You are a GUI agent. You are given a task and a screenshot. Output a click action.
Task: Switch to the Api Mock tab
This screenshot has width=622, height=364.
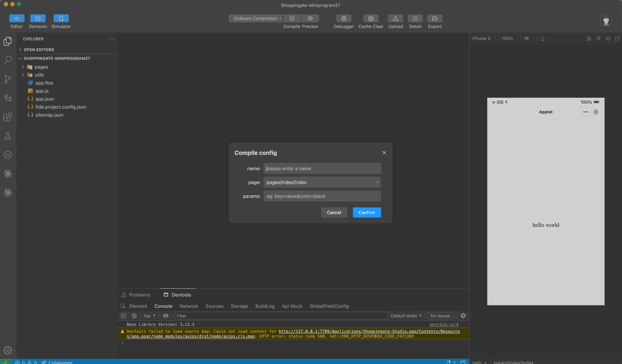[292, 306]
